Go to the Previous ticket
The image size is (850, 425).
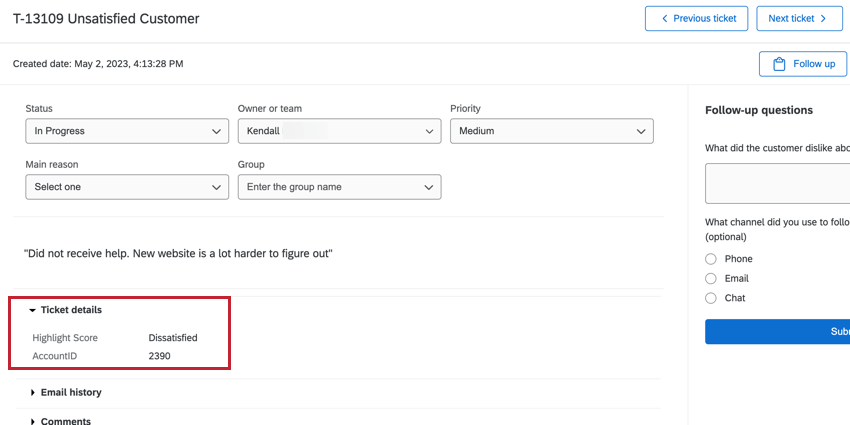pos(697,18)
